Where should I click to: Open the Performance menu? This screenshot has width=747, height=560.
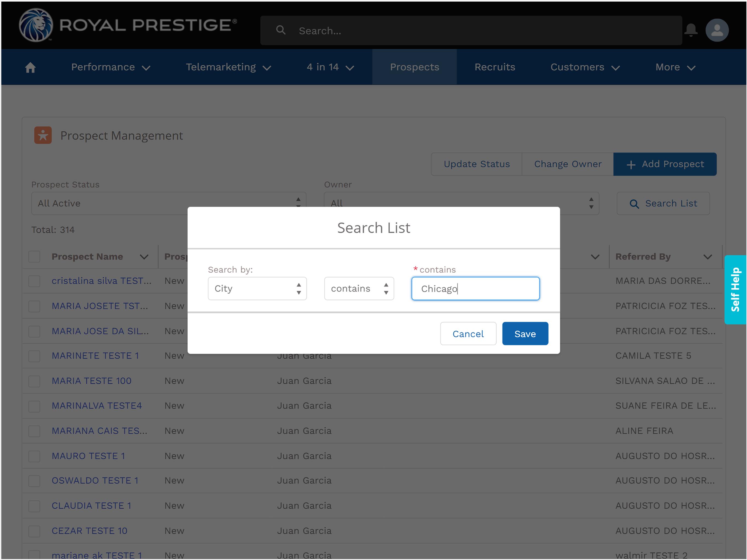pyautogui.click(x=110, y=67)
